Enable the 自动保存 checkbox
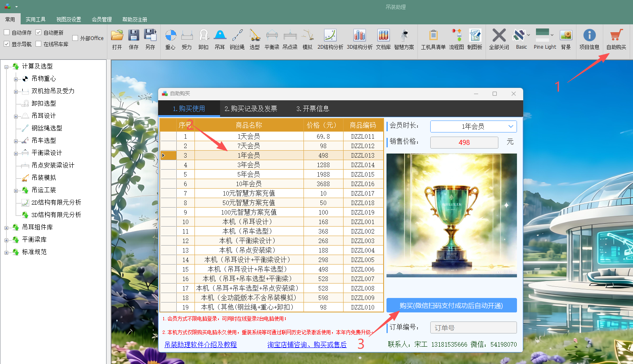The width and height of the screenshot is (633, 364). [7, 33]
